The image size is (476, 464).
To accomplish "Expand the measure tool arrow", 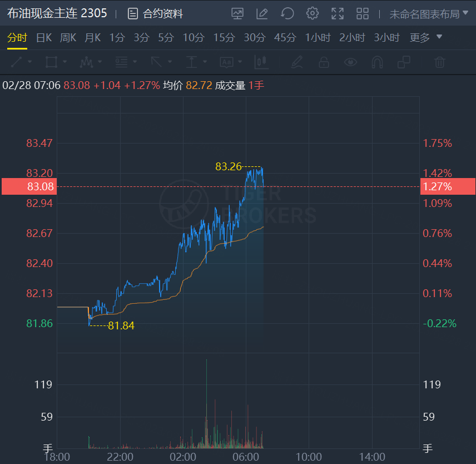I will (x=205, y=62).
